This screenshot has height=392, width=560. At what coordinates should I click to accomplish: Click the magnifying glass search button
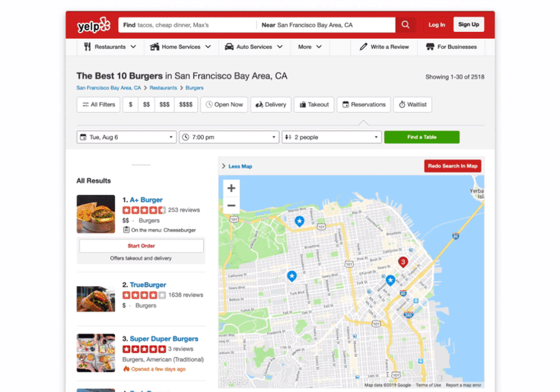pos(406,24)
